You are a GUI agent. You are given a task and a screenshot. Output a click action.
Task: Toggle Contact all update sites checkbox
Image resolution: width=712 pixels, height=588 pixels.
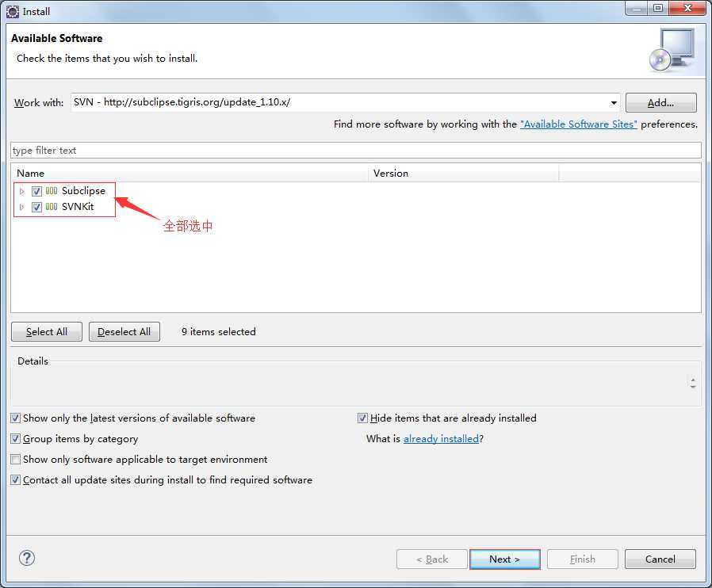click(x=15, y=479)
